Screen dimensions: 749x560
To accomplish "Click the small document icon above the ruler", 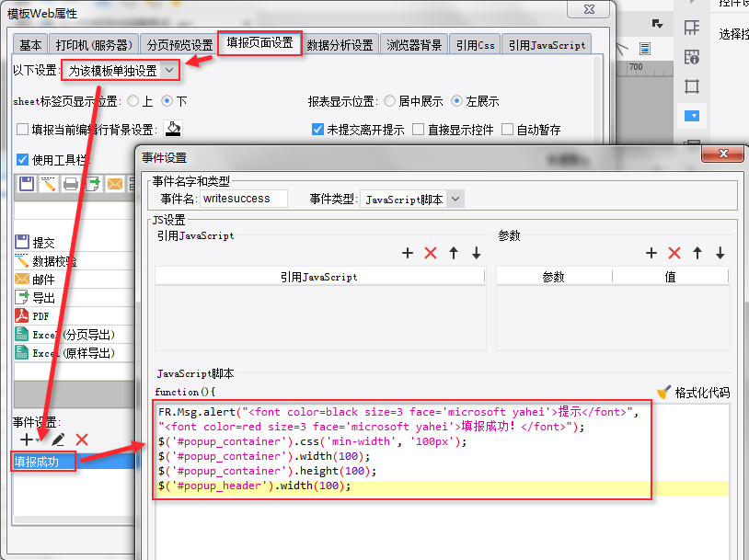I will coord(645,48).
